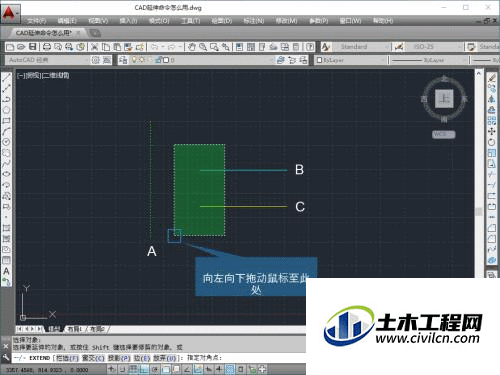Select the Hatch tool

(x=6, y=228)
